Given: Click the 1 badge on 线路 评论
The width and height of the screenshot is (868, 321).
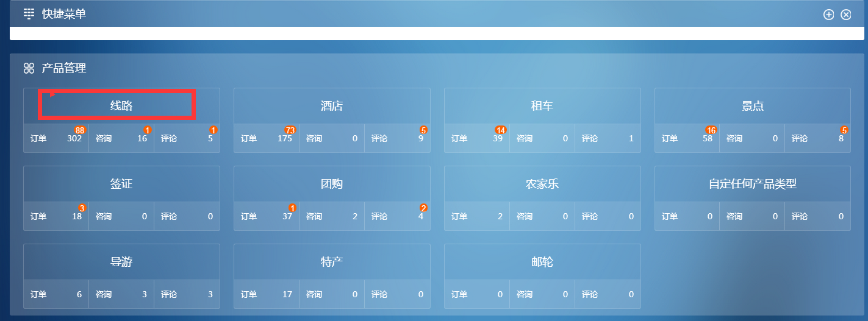Looking at the screenshot, I should (x=213, y=130).
